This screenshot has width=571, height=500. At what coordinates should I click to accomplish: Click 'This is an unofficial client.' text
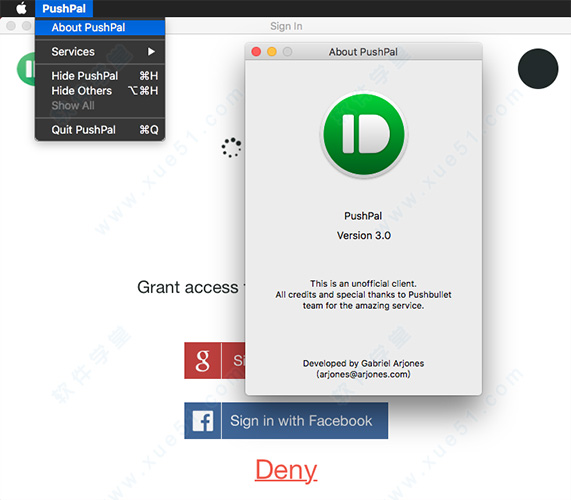coord(363,284)
